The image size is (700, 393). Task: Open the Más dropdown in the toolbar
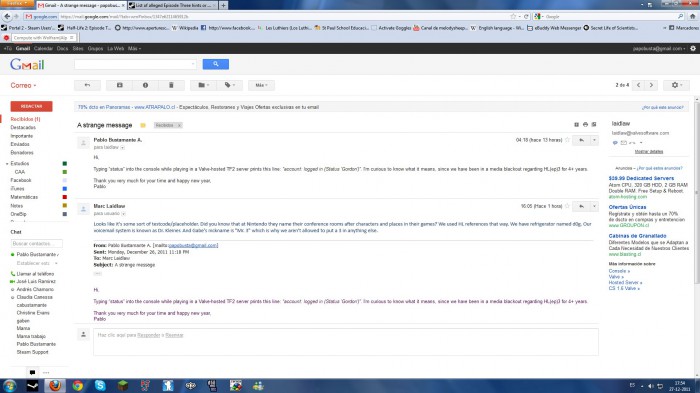(x=261, y=85)
